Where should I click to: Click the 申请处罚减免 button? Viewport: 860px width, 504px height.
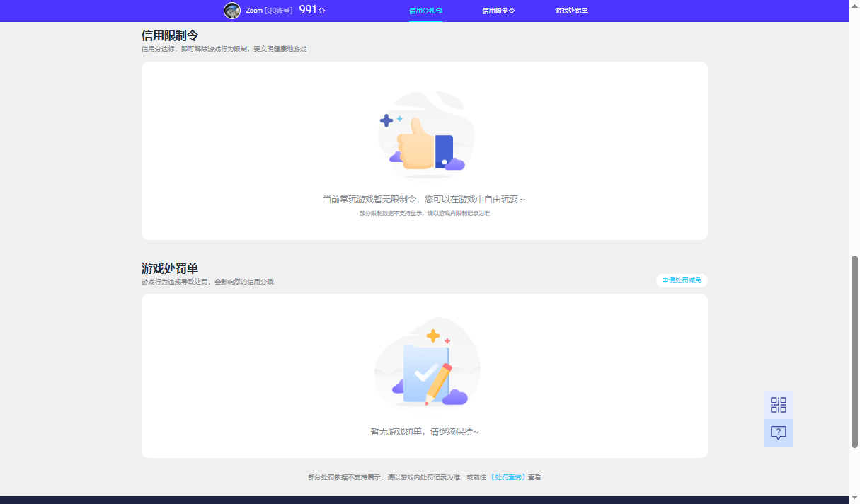pyautogui.click(x=682, y=281)
